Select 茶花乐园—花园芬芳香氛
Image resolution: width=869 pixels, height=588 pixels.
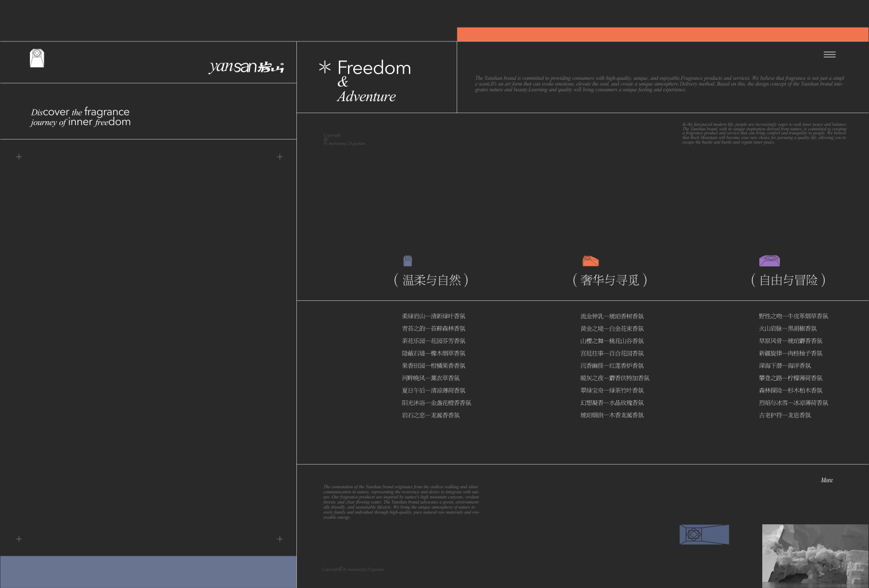pyautogui.click(x=434, y=341)
